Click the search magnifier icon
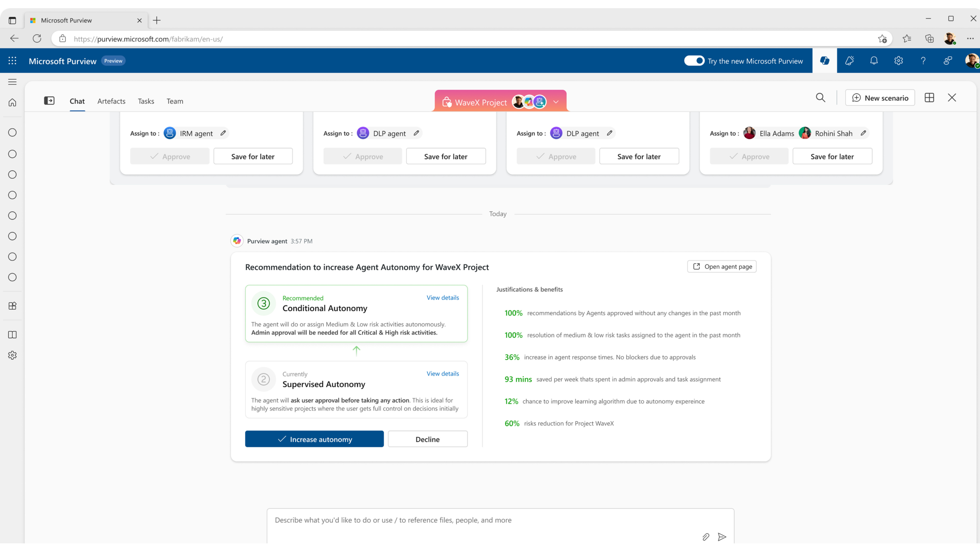 (820, 98)
